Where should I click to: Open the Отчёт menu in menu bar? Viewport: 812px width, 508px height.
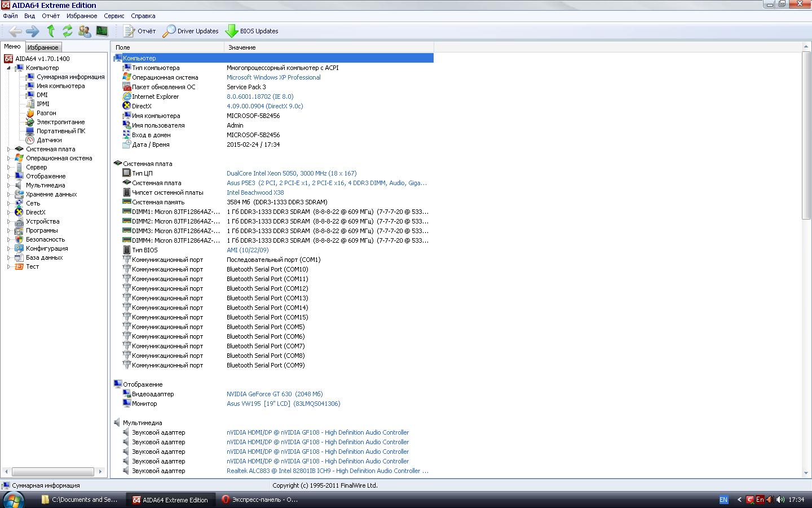[x=51, y=16]
